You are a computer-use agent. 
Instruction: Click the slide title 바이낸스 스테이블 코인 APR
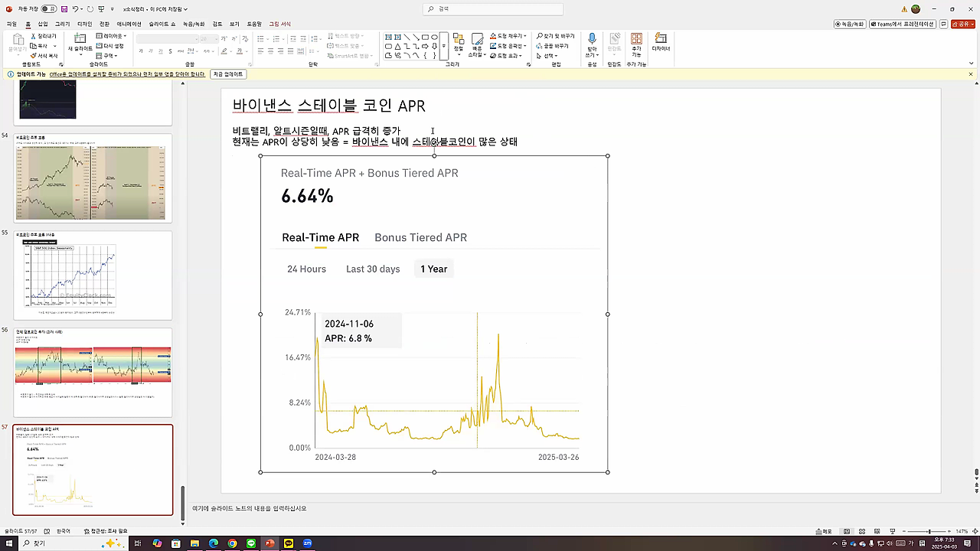(329, 106)
